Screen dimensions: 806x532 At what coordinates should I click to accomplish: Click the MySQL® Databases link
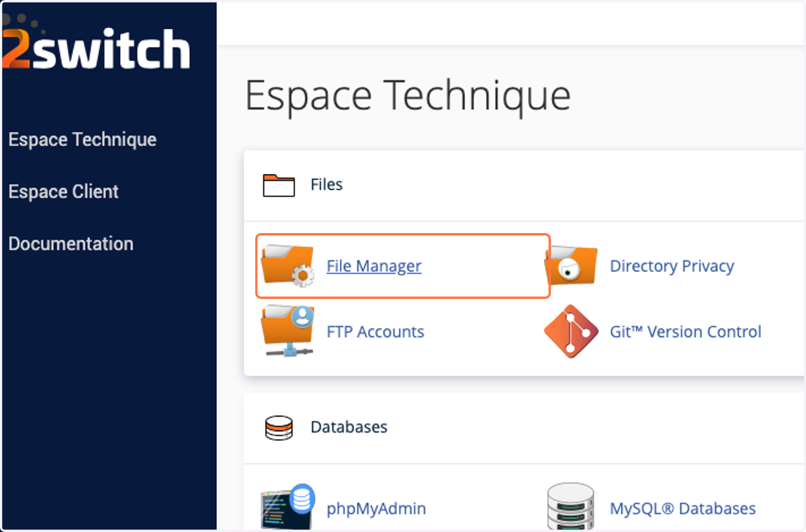pos(683,508)
